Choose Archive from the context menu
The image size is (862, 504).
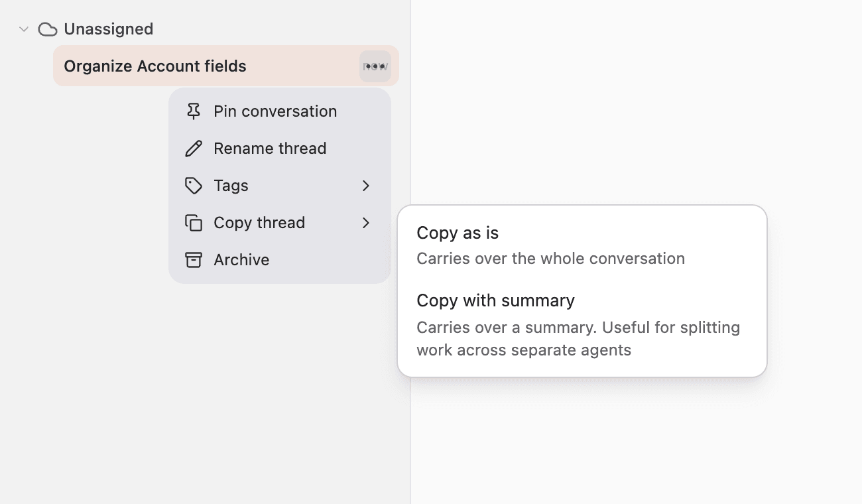[x=279, y=260]
